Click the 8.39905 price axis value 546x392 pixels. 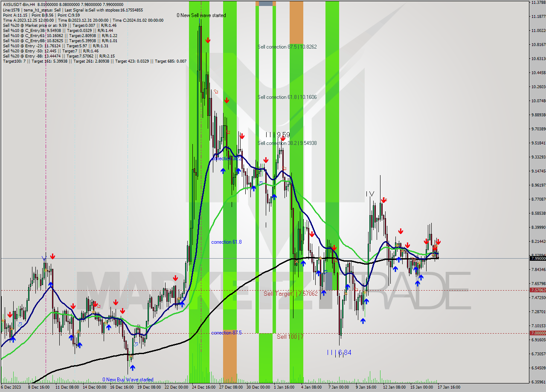coord(538,227)
